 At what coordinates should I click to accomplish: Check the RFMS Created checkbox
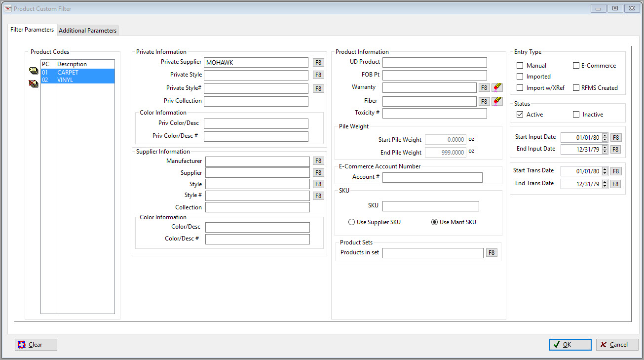pos(576,88)
